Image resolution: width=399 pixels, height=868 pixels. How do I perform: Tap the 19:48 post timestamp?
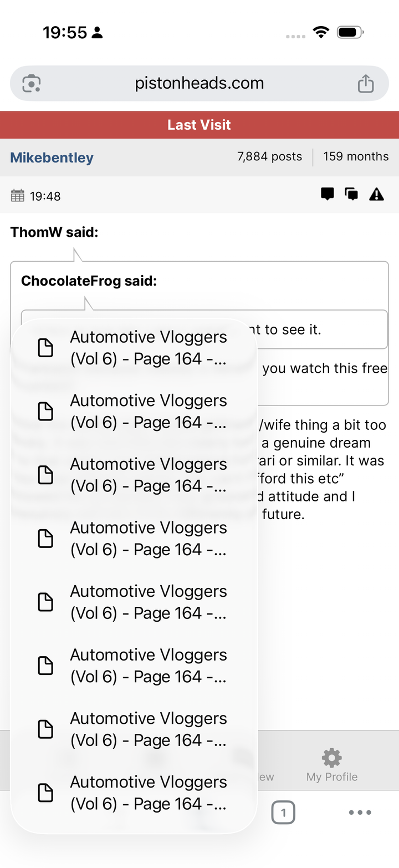[x=45, y=196]
